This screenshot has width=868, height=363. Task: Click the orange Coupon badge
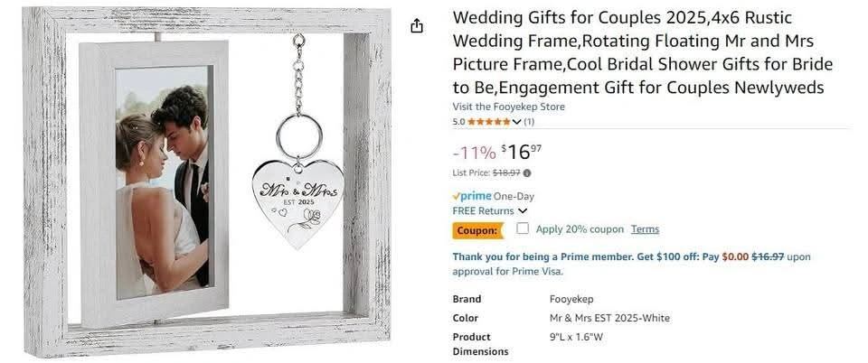477,230
